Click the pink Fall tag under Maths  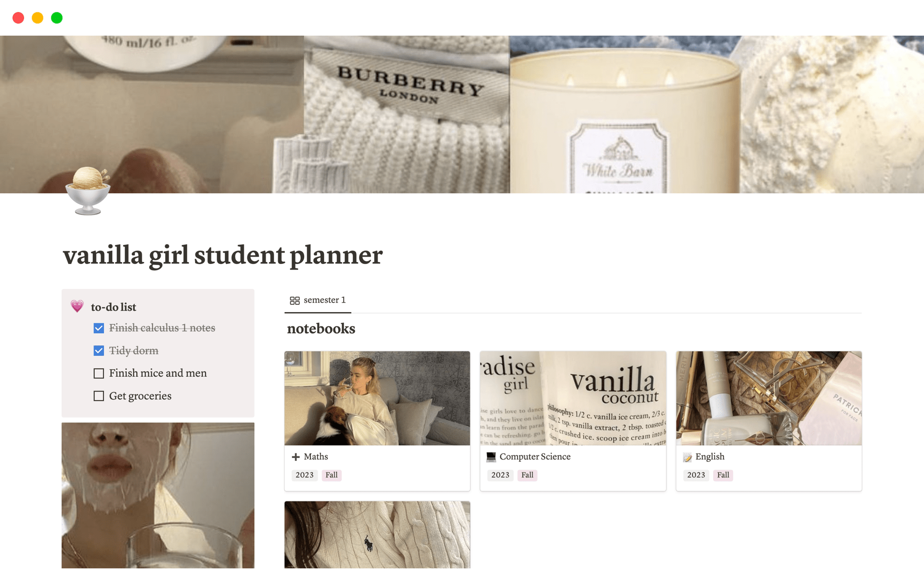[x=331, y=475]
